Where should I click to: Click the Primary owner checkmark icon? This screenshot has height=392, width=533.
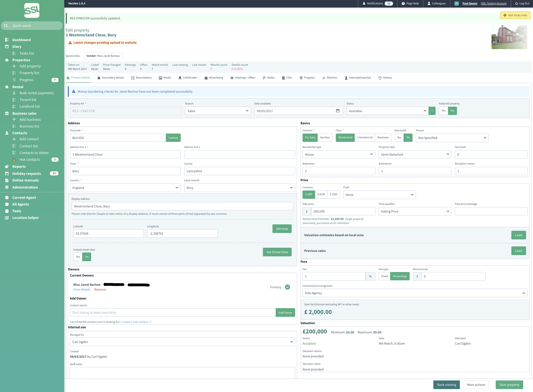click(287, 287)
